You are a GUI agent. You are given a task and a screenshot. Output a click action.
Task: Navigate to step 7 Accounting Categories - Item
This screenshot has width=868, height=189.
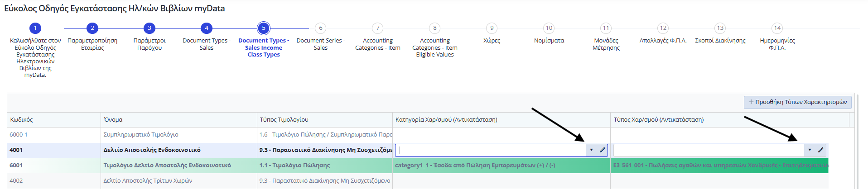[x=378, y=28]
